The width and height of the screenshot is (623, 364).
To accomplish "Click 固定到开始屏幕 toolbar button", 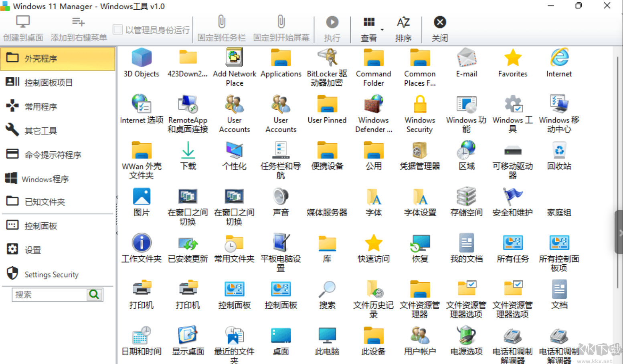I will pyautogui.click(x=281, y=29).
